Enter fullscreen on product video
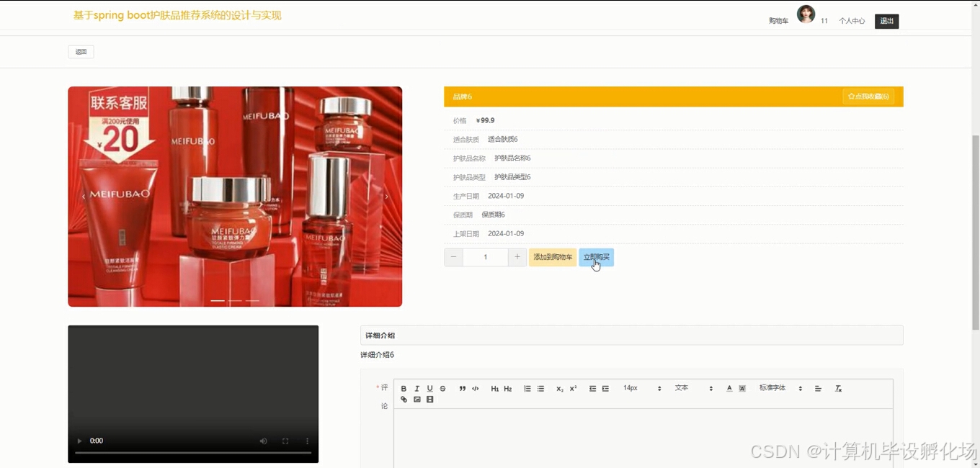This screenshot has width=980, height=468. coord(285,441)
